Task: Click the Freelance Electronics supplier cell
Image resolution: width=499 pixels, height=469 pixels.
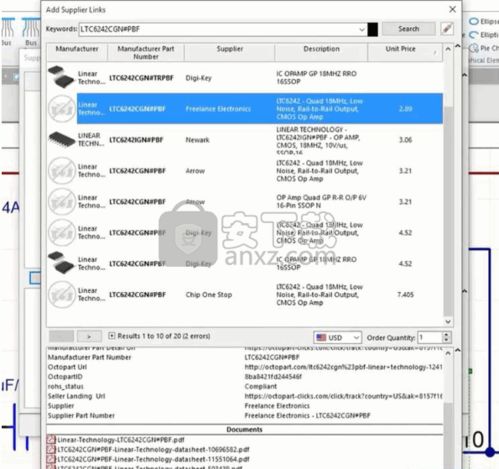Action: [x=218, y=109]
